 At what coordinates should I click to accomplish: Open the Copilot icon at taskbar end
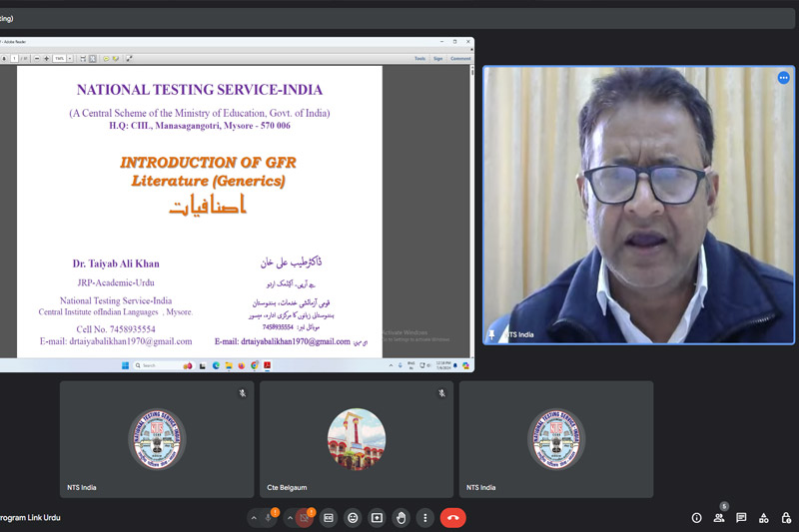465,365
